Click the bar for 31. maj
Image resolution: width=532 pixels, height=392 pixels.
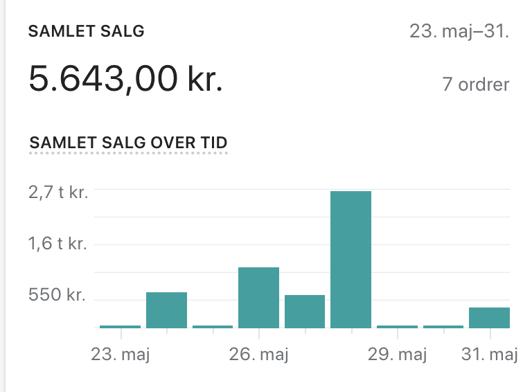(x=489, y=317)
